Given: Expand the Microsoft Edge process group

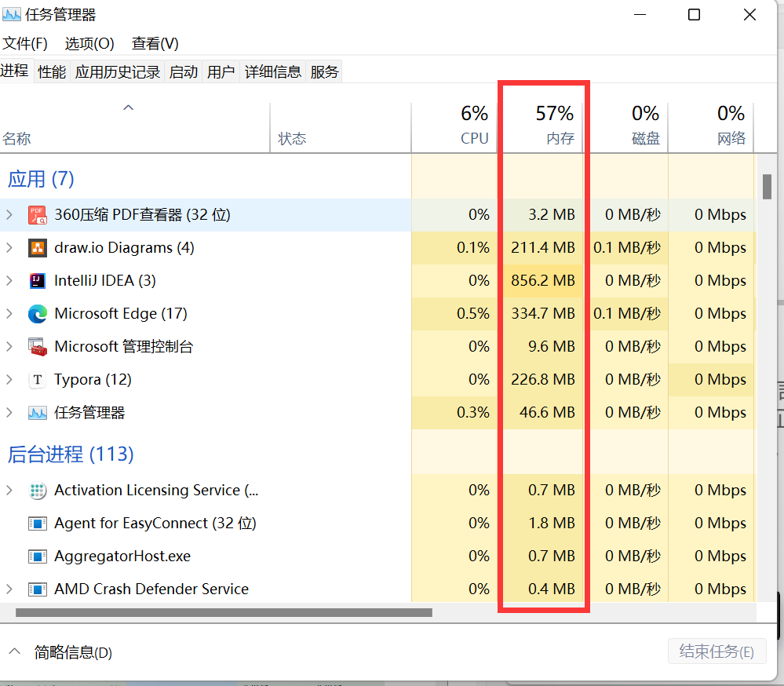Looking at the screenshot, I should (x=9, y=314).
